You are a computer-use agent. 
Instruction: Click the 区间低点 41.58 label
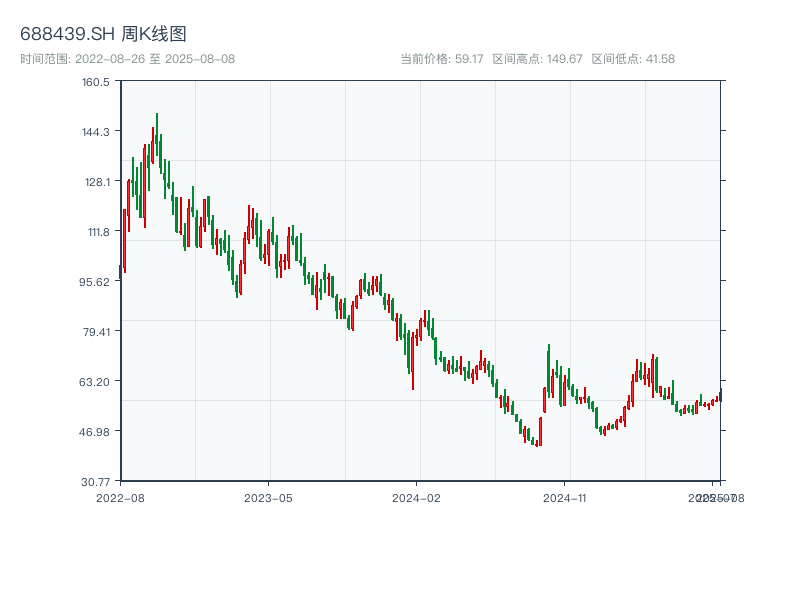coord(633,59)
